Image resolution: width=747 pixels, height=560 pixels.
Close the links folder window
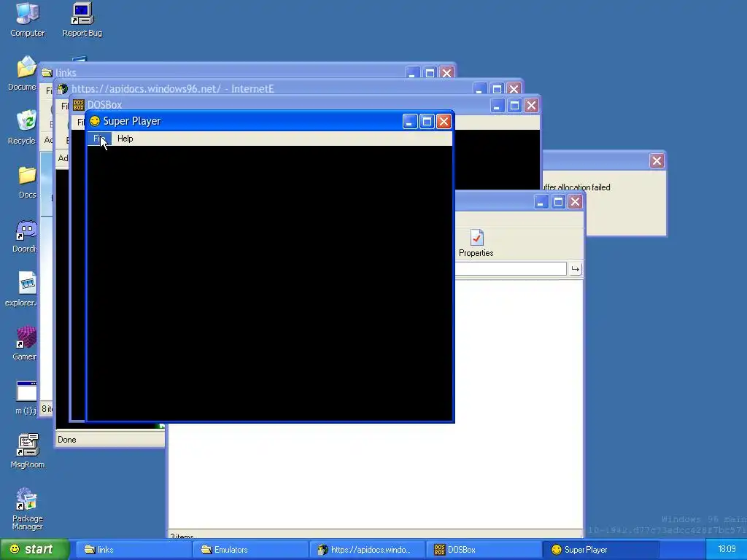tap(447, 72)
